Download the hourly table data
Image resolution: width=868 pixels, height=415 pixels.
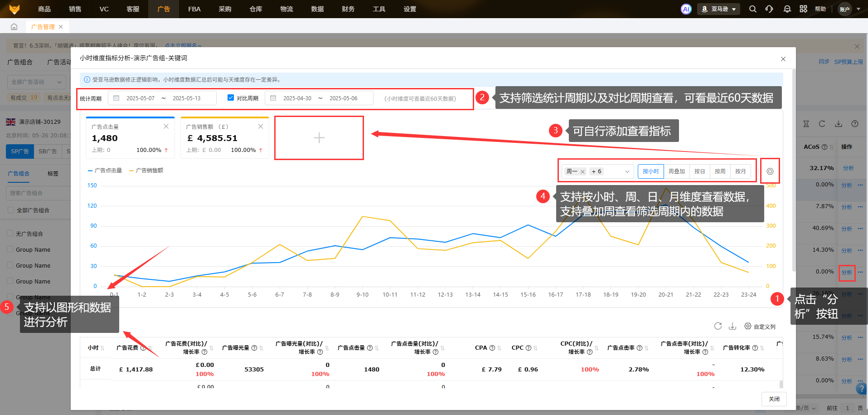[732, 326]
